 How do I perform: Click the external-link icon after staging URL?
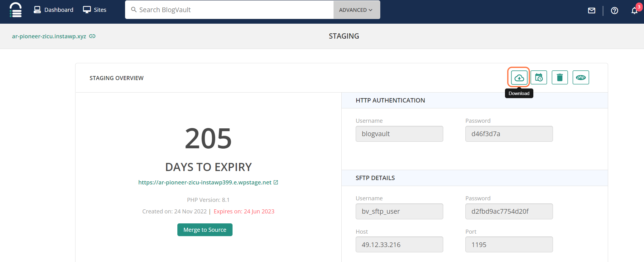[x=276, y=182]
